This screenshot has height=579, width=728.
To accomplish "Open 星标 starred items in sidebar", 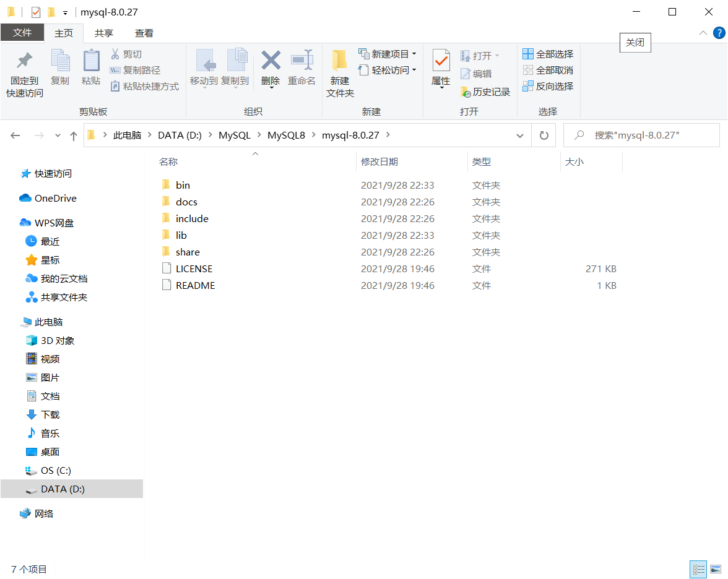I will point(43,260).
